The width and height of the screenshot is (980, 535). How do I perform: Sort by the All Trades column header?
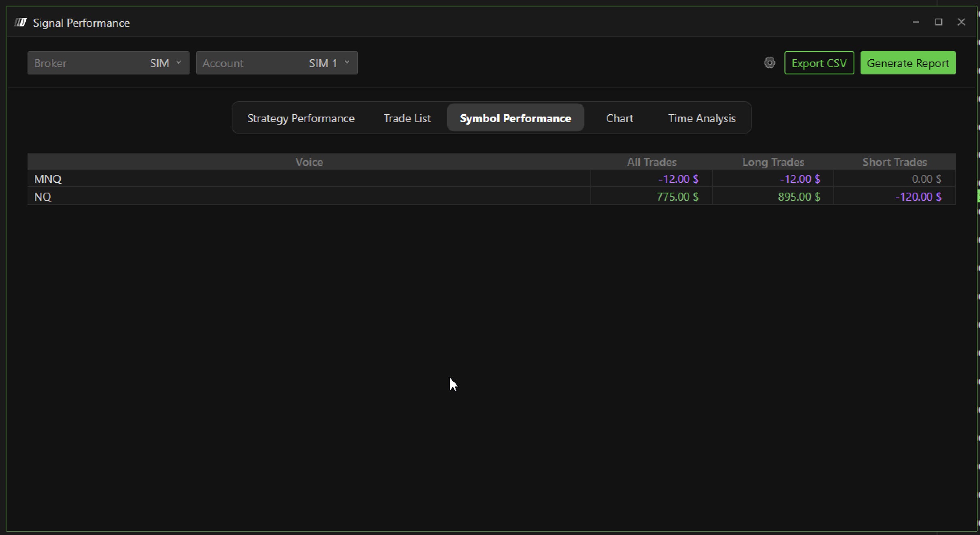pyautogui.click(x=652, y=162)
